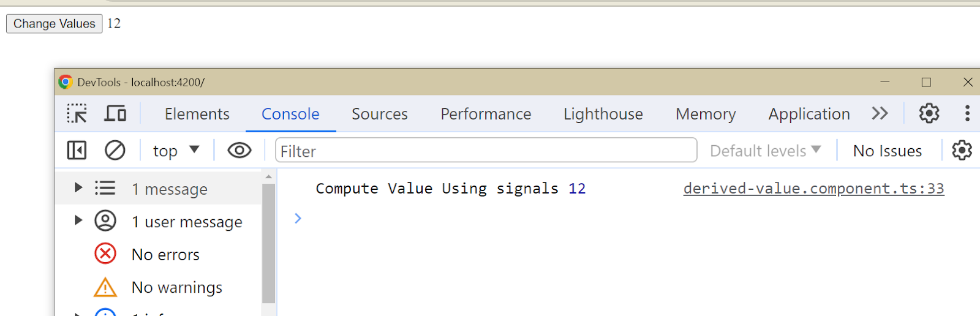Select the No warnings triangle icon
980x316 pixels.
pyautogui.click(x=105, y=287)
